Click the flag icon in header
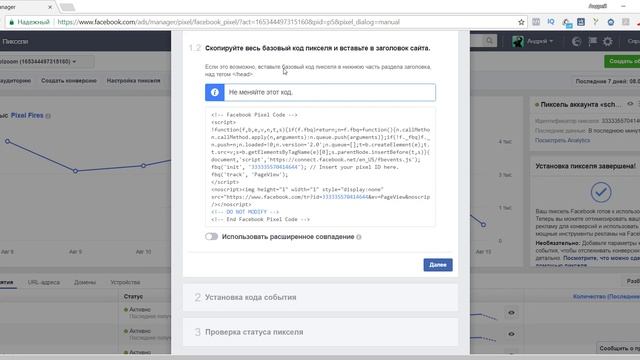The width and height of the screenshot is (640, 360). point(592,41)
